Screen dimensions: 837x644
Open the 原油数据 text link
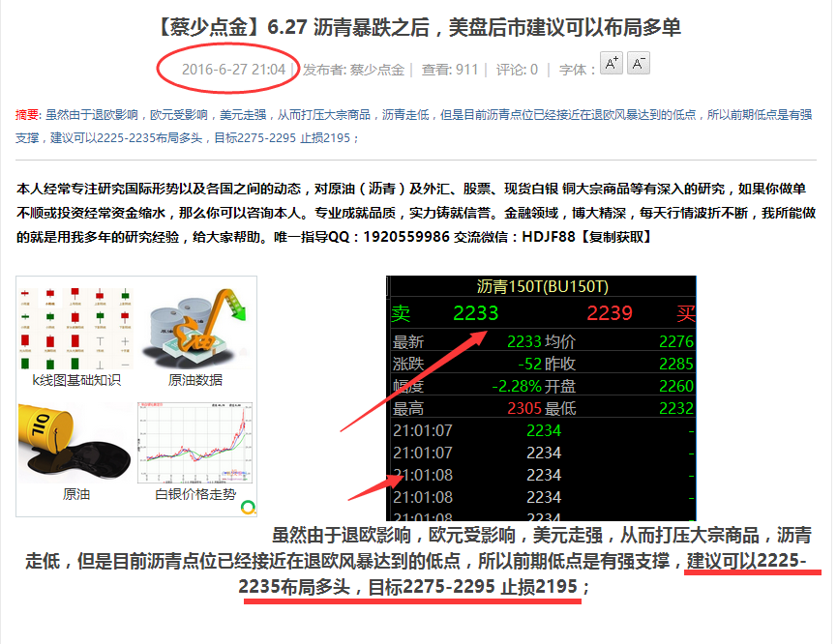(x=195, y=380)
